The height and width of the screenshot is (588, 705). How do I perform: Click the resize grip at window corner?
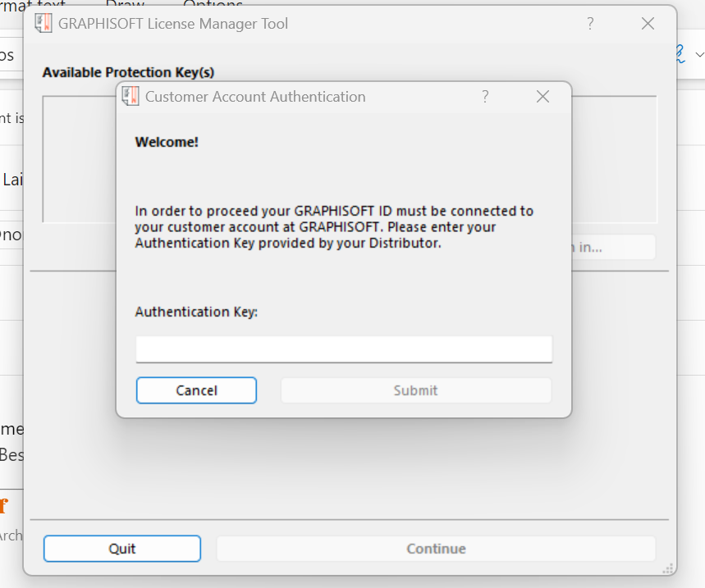(x=668, y=567)
